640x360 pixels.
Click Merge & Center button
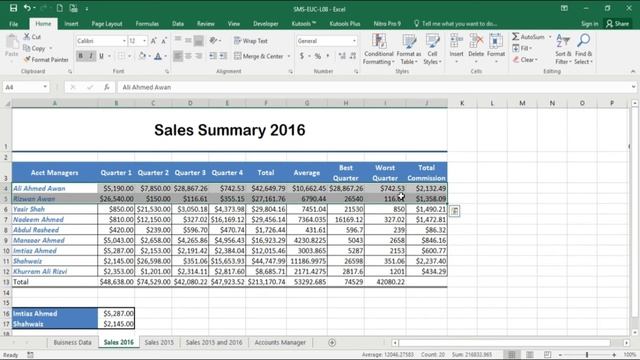[259, 56]
